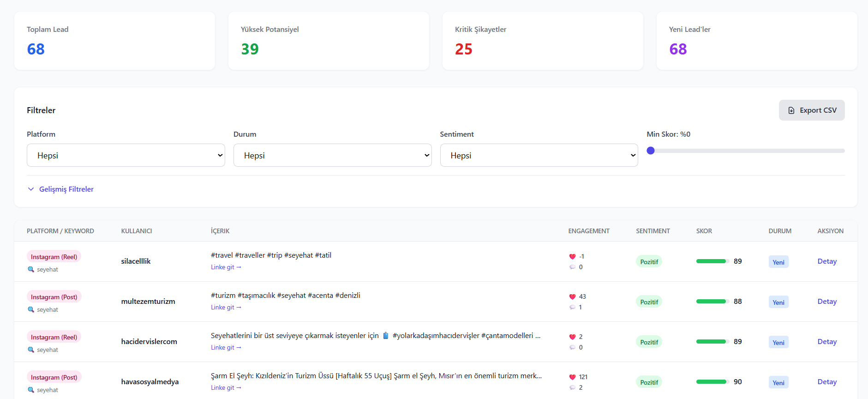Click Instagram (Post) tag for havasosyalmedya
The height and width of the screenshot is (399, 868).
(54, 377)
